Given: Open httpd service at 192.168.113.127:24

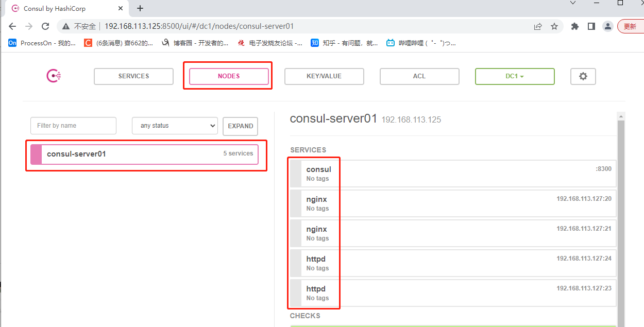Looking at the screenshot, I should (x=453, y=263).
